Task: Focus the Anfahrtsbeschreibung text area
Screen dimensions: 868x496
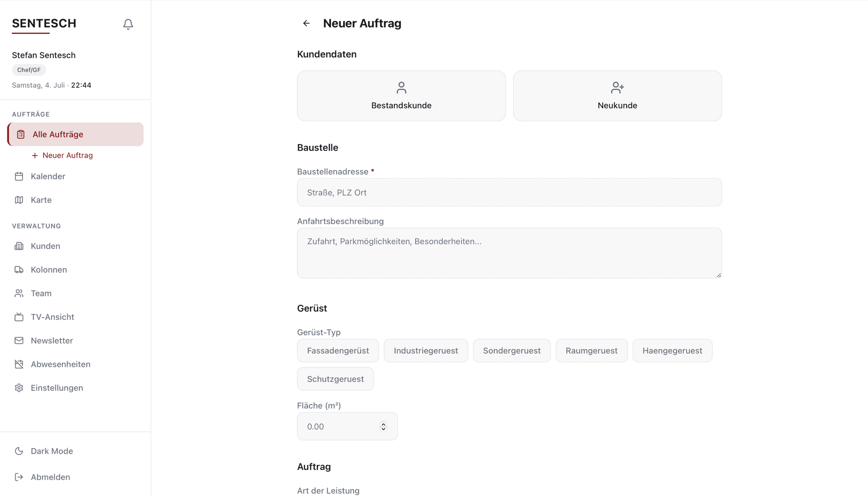Action: [510, 253]
